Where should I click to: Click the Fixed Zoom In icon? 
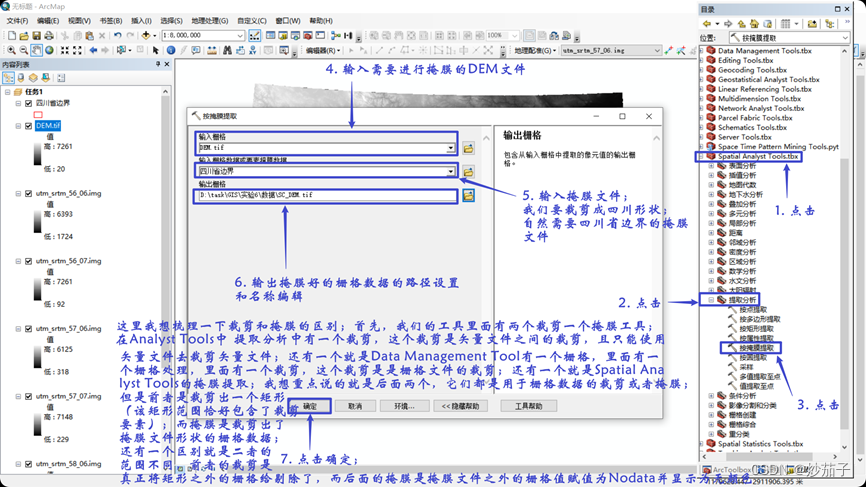[x=65, y=50]
